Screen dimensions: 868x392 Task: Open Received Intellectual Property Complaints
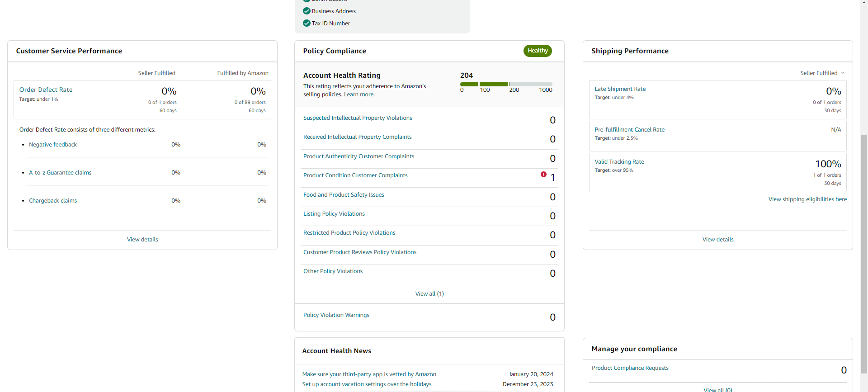[357, 137]
